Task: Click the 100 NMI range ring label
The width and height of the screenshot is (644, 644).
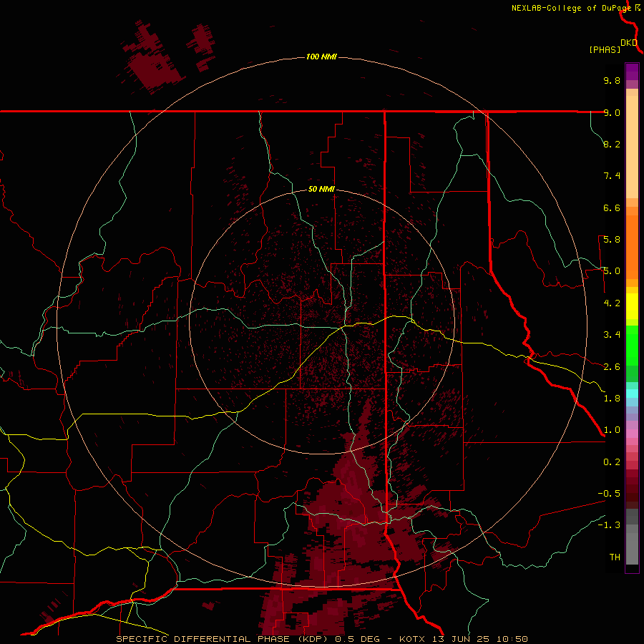Action: tap(321, 57)
